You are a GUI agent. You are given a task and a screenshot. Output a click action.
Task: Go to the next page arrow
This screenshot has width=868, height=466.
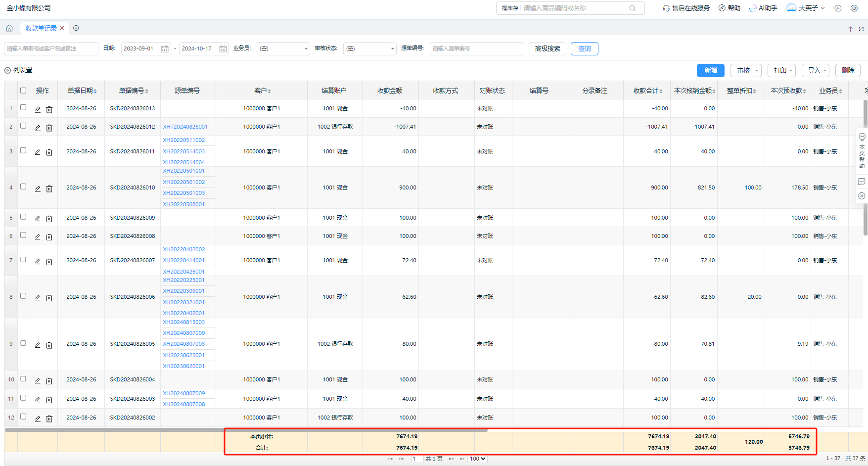point(451,459)
